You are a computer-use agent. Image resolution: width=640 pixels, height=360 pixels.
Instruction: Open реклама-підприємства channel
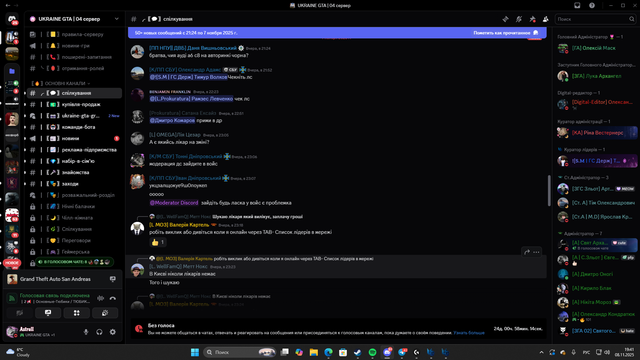(x=73, y=150)
